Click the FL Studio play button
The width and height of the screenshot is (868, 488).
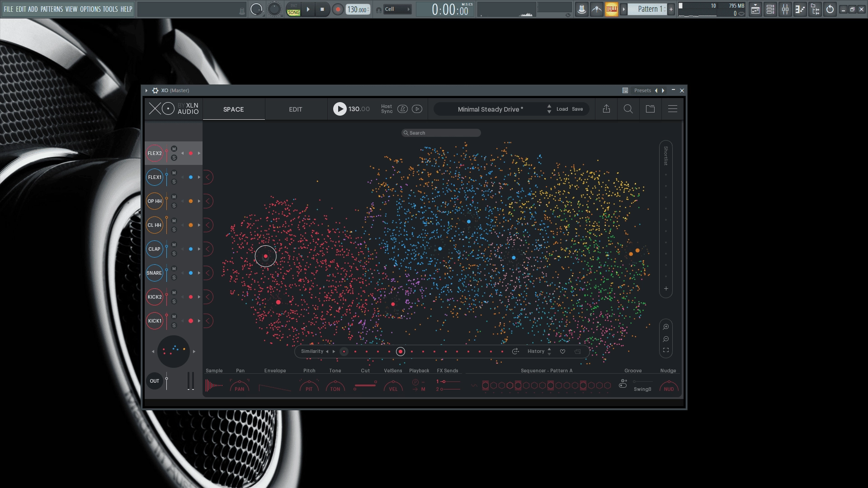tap(308, 9)
